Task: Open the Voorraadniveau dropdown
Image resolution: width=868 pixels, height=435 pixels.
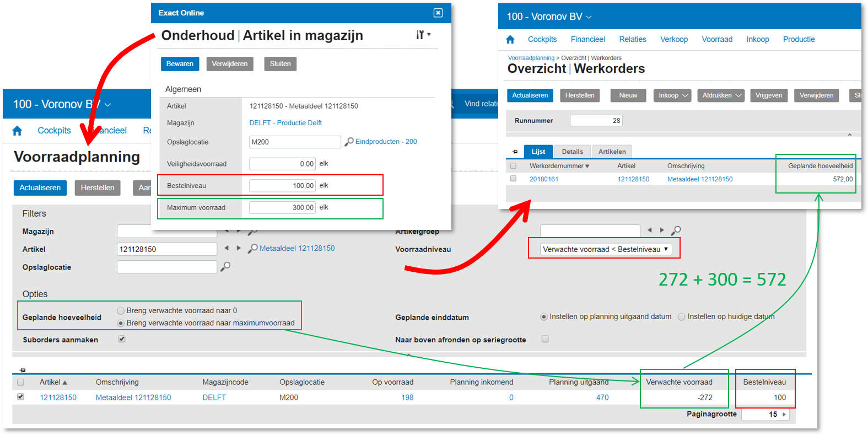Action: pos(605,249)
